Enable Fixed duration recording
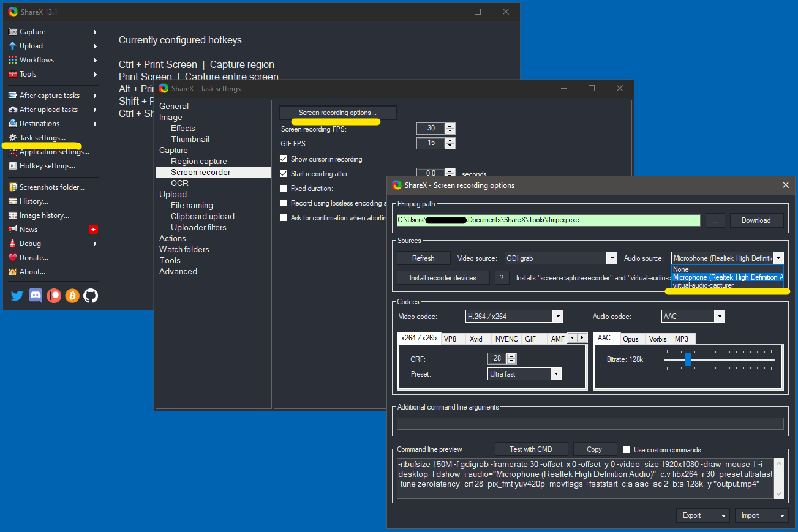Viewport: 798px width, 532px height. coord(283,188)
